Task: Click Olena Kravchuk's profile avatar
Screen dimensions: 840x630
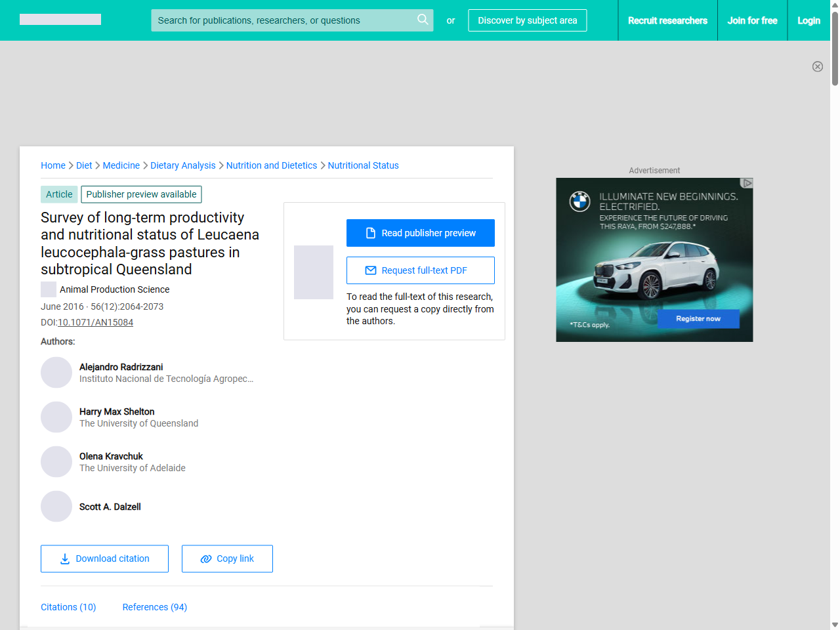Action: (x=56, y=462)
